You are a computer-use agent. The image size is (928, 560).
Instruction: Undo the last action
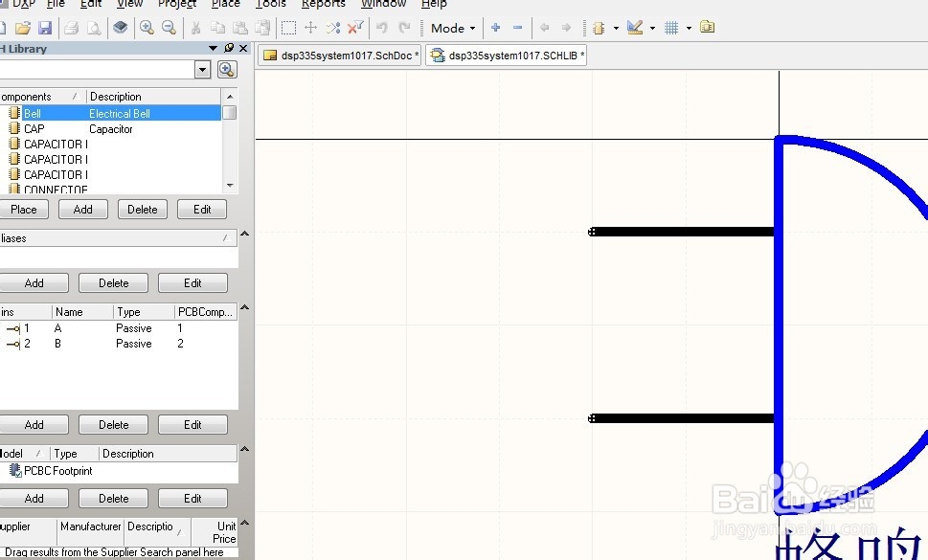point(382,28)
